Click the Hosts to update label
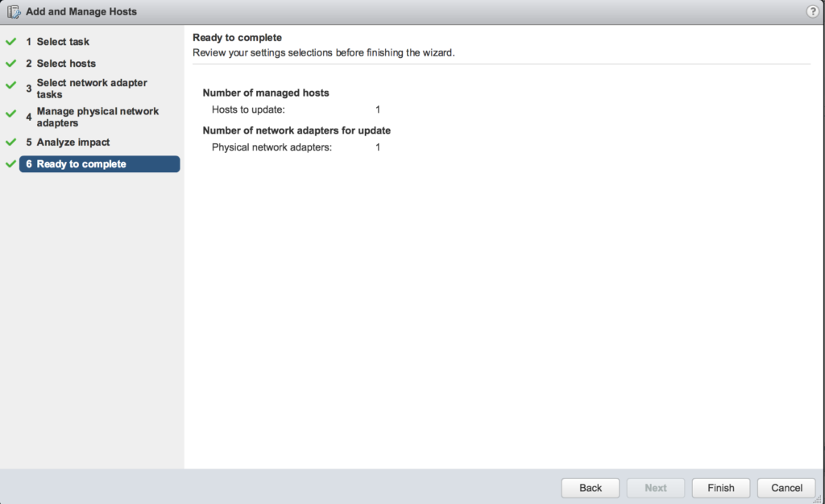825x504 pixels. [x=248, y=109]
